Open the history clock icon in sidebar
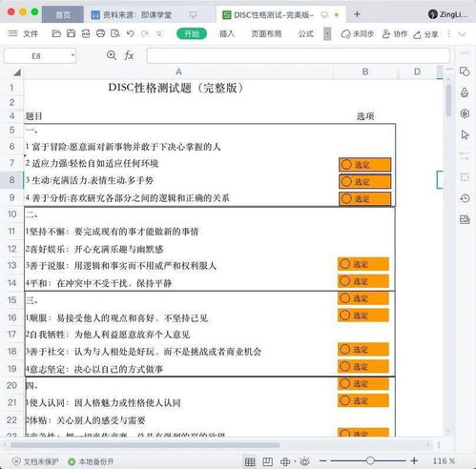The width and height of the screenshot is (476, 469). click(x=465, y=198)
